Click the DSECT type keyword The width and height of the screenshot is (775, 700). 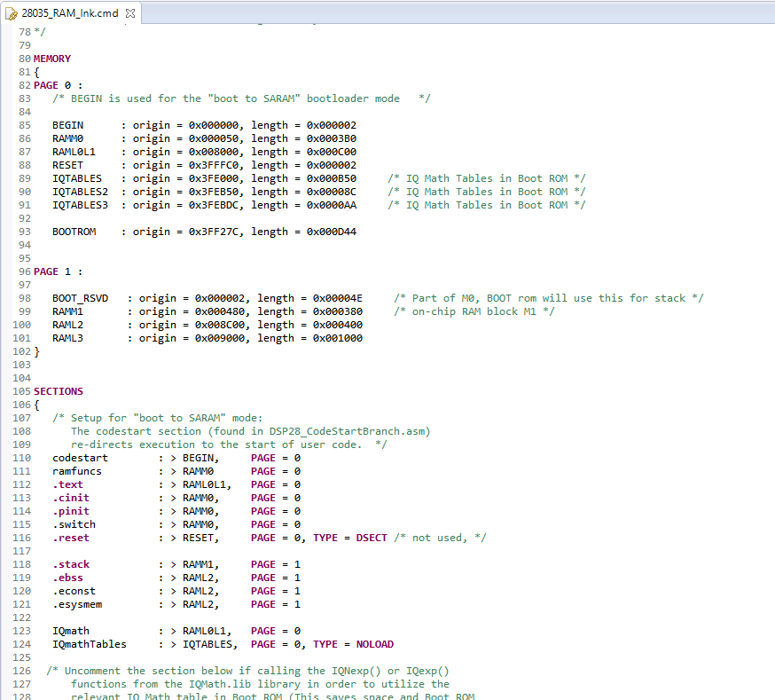[372, 538]
